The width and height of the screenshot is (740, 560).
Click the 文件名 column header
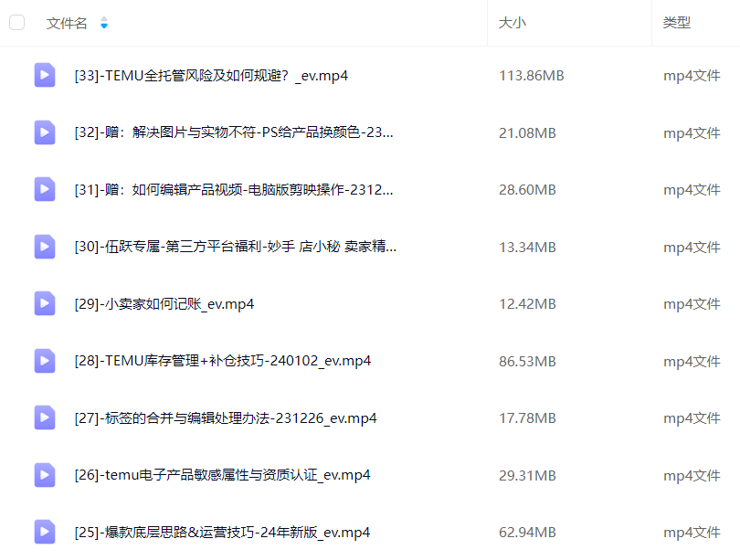tap(67, 23)
